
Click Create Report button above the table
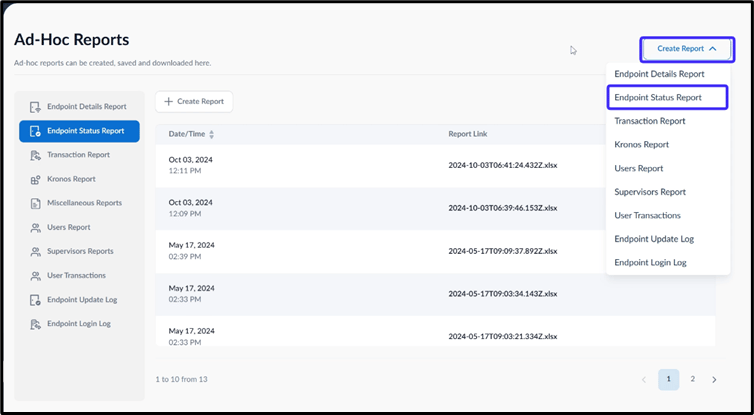[194, 101]
